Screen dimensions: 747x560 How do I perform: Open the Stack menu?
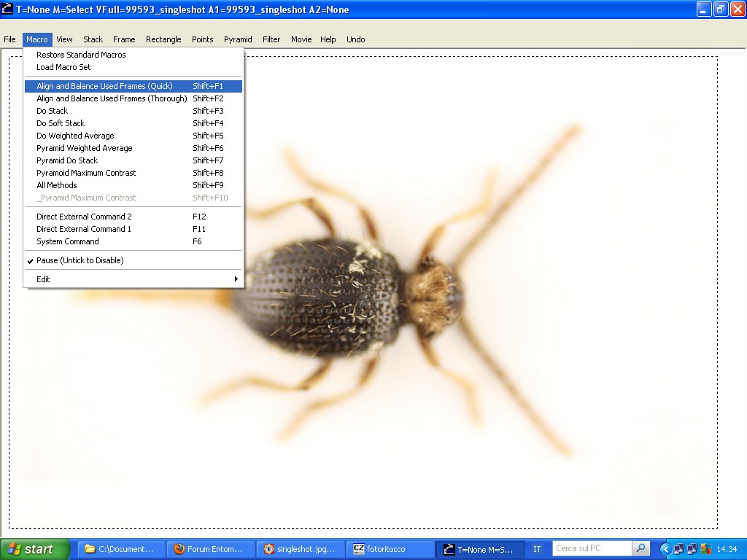pyautogui.click(x=93, y=39)
